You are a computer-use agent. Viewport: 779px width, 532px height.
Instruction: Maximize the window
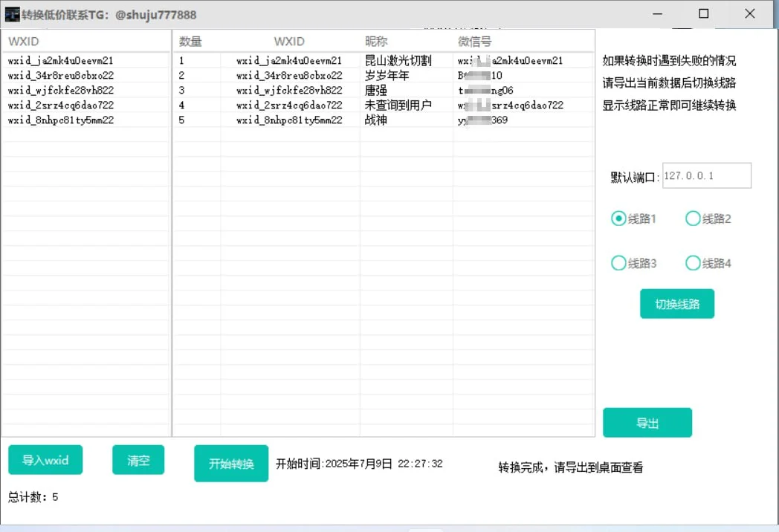[x=703, y=14]
